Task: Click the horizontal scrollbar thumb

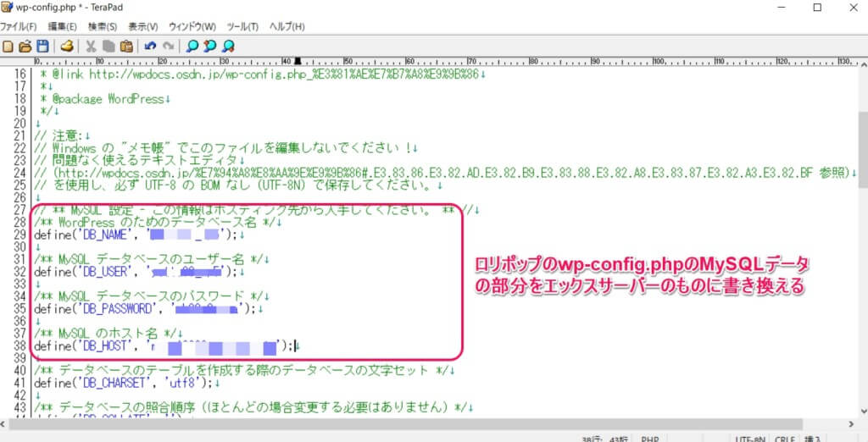Action: pyautogui.click(x=407, y=424)
